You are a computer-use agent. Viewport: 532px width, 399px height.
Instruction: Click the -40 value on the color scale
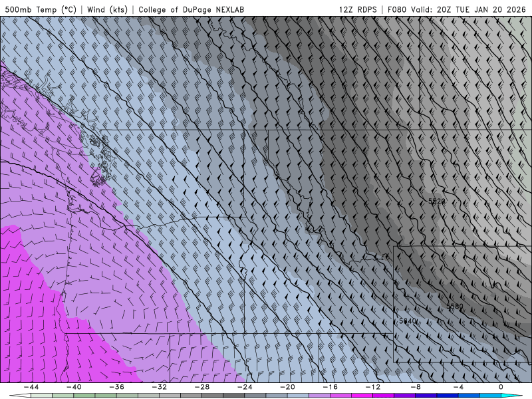(x=74, y=387)
